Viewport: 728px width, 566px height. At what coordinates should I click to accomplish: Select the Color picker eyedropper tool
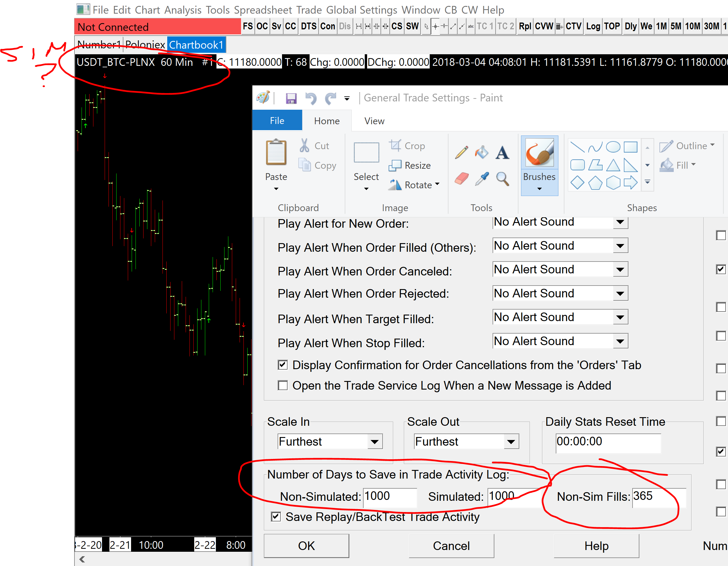pos(482,179)
